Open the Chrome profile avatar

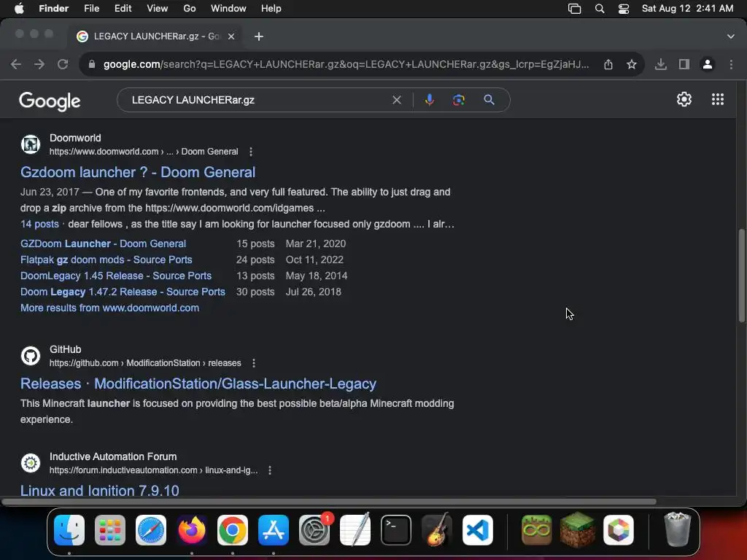click(708, 64)
